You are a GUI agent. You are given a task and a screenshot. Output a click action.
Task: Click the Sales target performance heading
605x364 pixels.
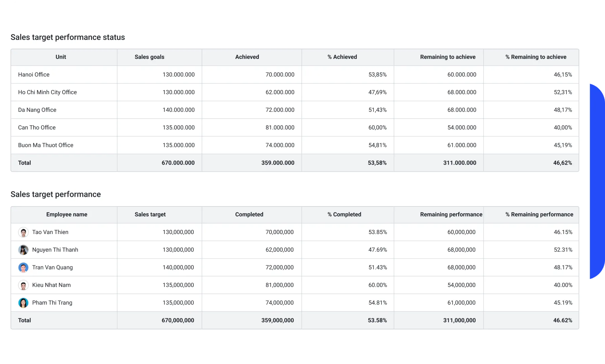(x=56, y=194)
